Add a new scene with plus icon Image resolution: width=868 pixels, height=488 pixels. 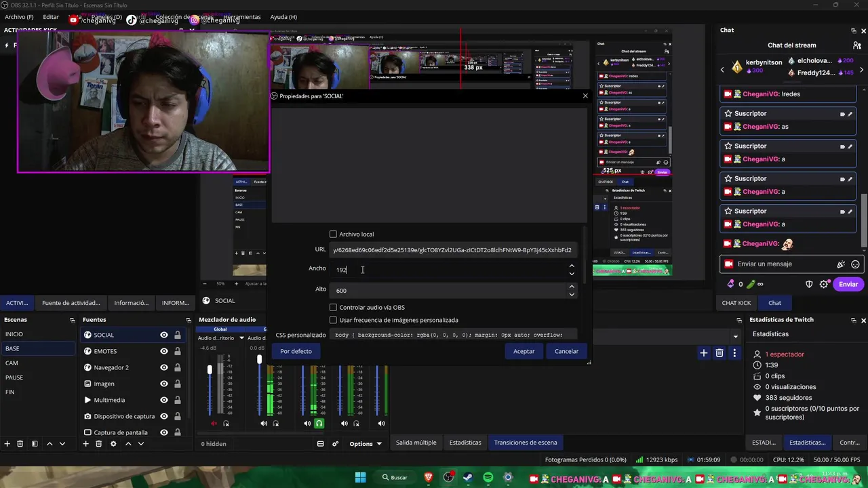pos(7,444)
